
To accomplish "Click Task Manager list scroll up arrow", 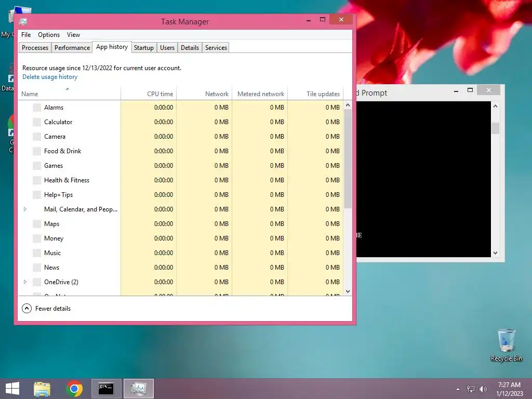I will click(348, 105).
